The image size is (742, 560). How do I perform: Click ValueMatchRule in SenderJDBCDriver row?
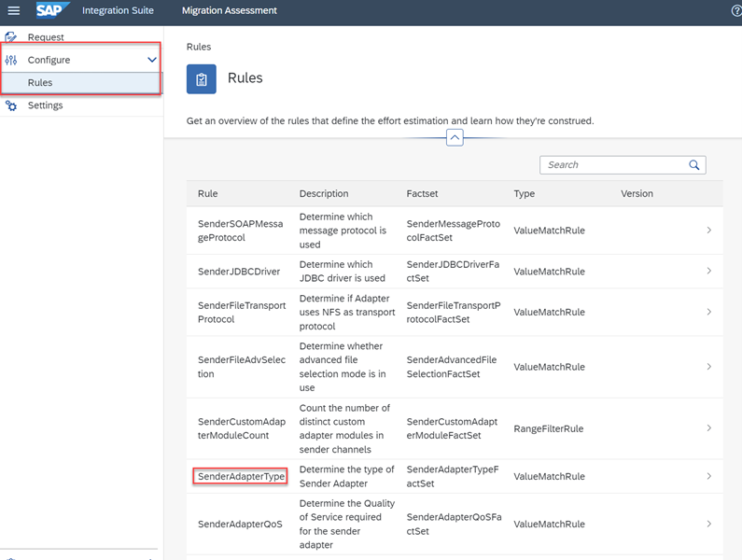[x=550, y=272]
